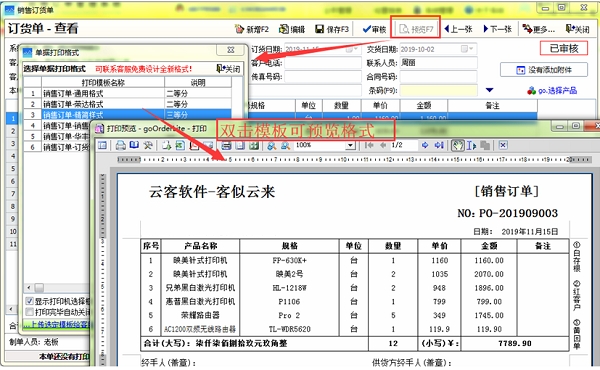Toggle 打印完毕自动关闭 checkbox
The height and width of the screenshot is (370, 600).
29,312
